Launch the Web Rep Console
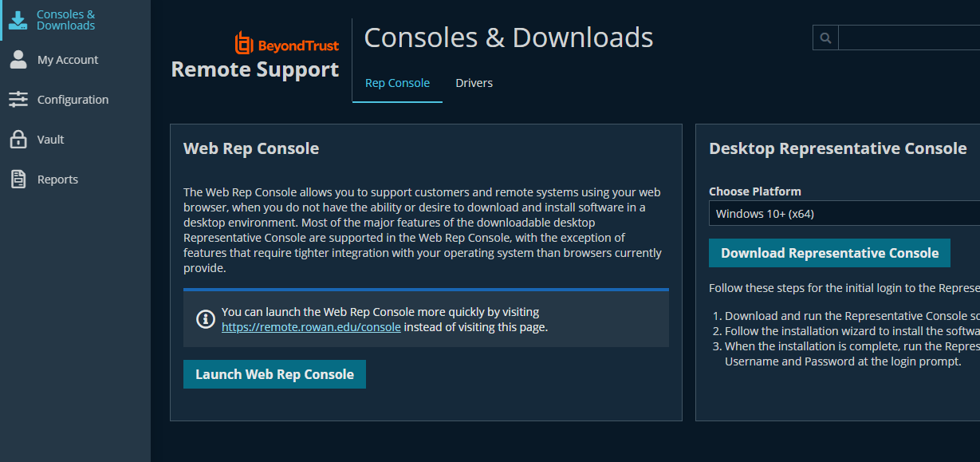The height and width of the screenshot is (462, 980). 274,374
